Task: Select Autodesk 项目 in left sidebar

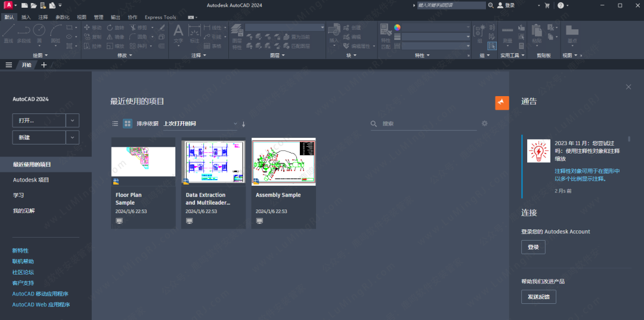Action: pyautogui.click(x=31, y=180)
